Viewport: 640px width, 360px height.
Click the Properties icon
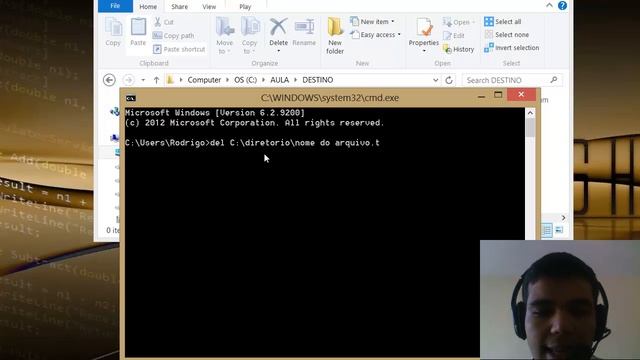(424, 28)
